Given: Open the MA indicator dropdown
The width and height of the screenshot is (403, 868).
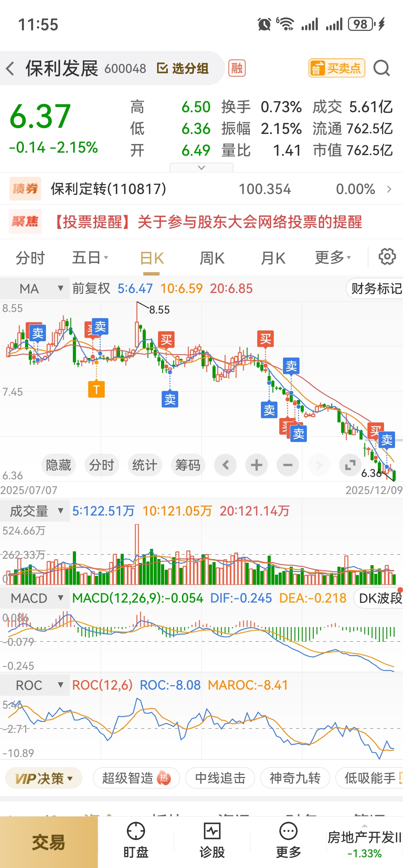Looking at the screenshot, I should click(x=35, y=288).
